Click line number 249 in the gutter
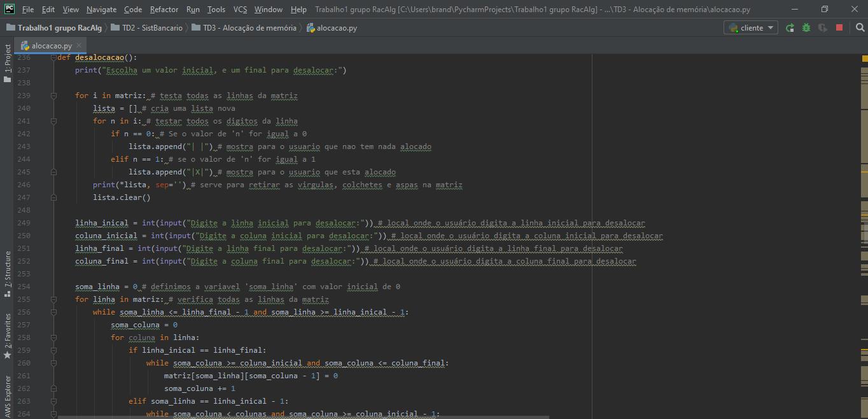This screenshot has height=419, width=868. click(24, 223)
